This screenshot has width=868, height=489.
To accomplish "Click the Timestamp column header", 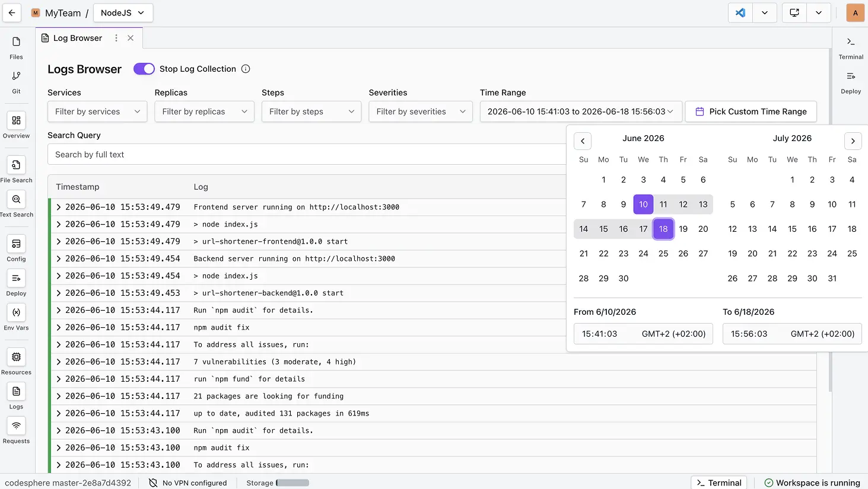I will 78,187.
